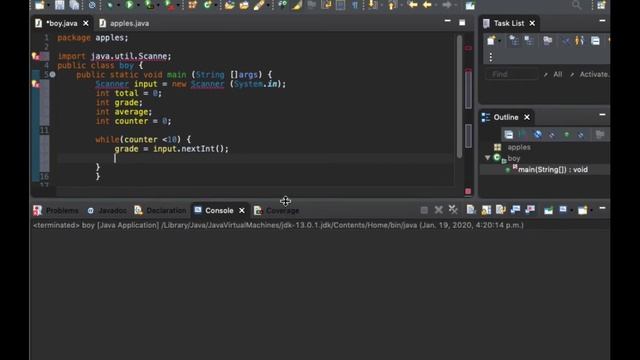Open the Run button dropdown arrow
The image size is (640, 360).
(138, 5)
